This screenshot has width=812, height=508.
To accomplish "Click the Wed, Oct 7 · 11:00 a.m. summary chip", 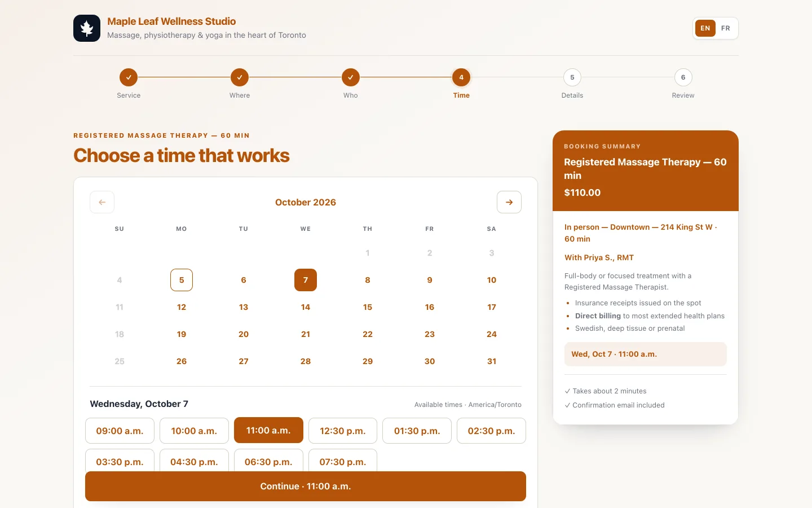I will 646,354.
